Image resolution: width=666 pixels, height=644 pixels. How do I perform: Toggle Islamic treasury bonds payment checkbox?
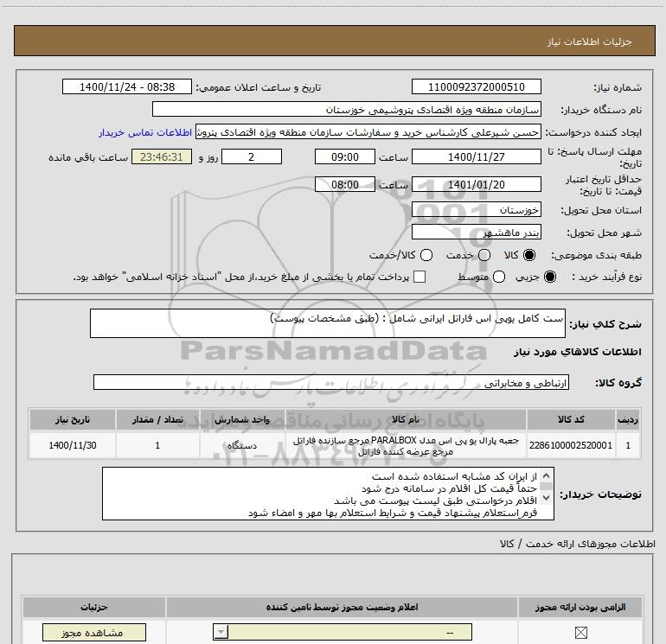[x=419, y=277]
